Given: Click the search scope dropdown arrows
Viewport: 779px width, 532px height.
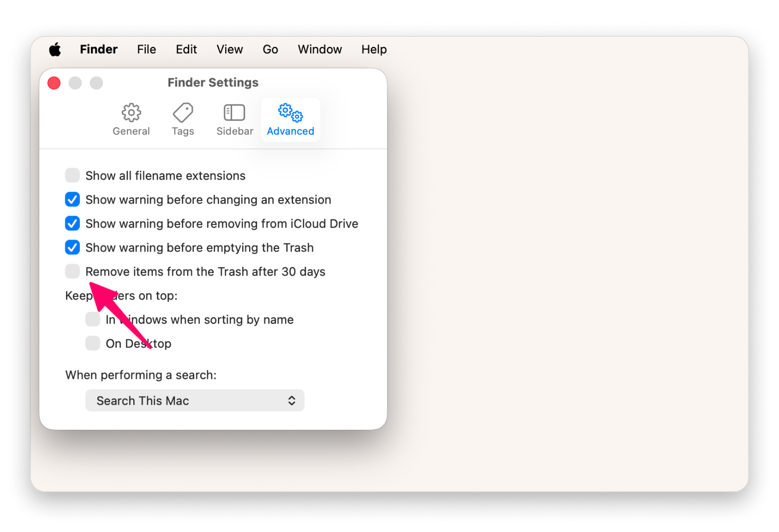Looking at the screenshot, I should pyautogui.click(x=292, y=400).
